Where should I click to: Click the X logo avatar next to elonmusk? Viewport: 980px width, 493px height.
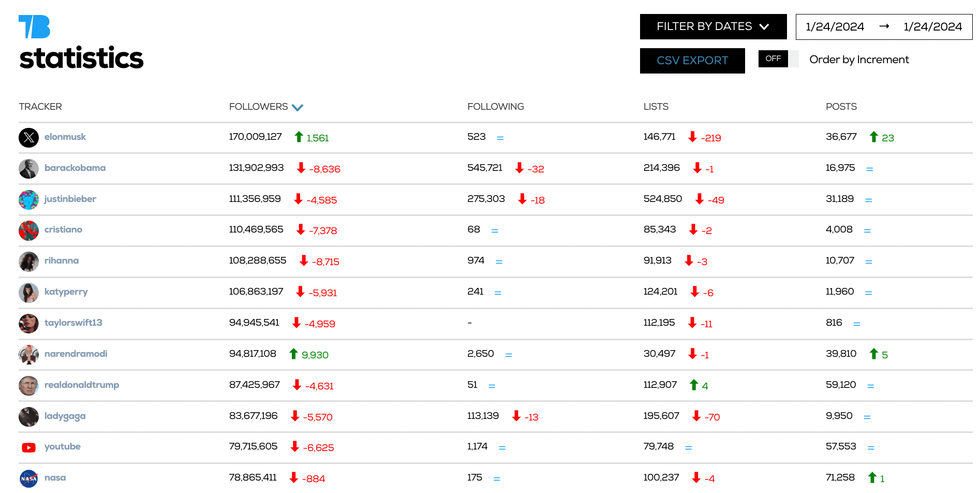tap(28, 137)
